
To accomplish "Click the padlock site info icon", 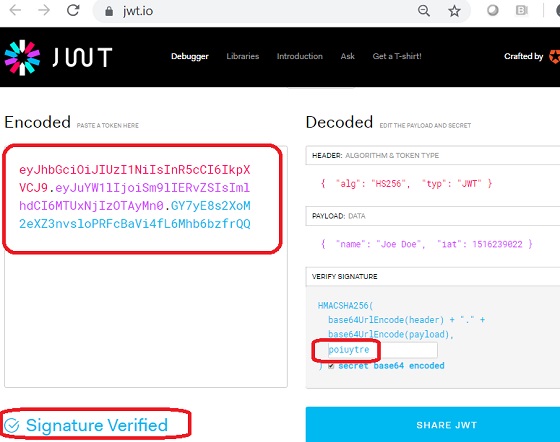I will [109, 11].
